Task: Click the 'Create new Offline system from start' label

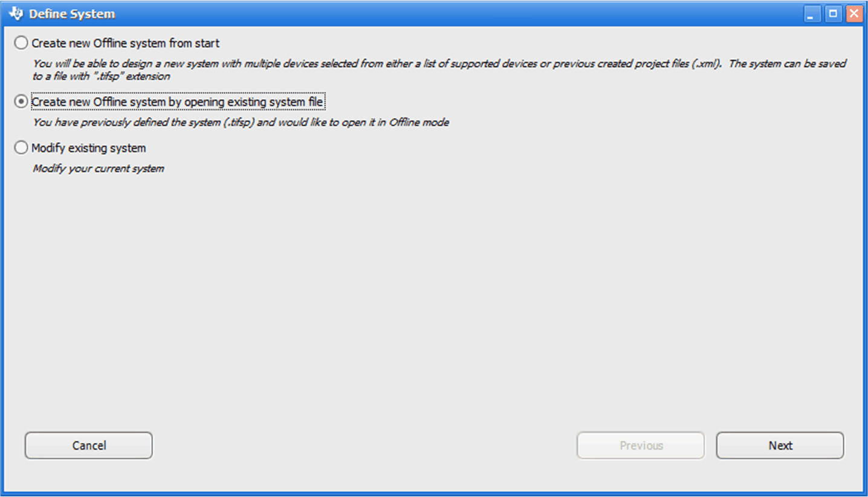Action: tap(125, 44)
